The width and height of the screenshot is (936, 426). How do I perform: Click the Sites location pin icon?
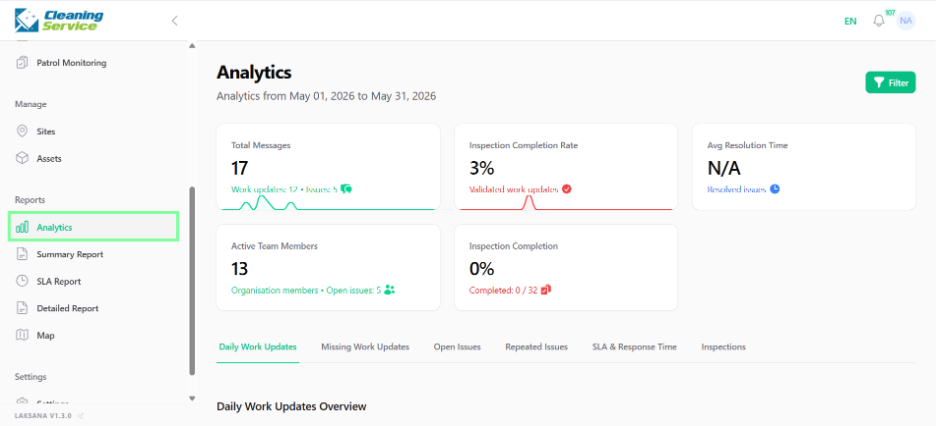(x=22, y=131)
